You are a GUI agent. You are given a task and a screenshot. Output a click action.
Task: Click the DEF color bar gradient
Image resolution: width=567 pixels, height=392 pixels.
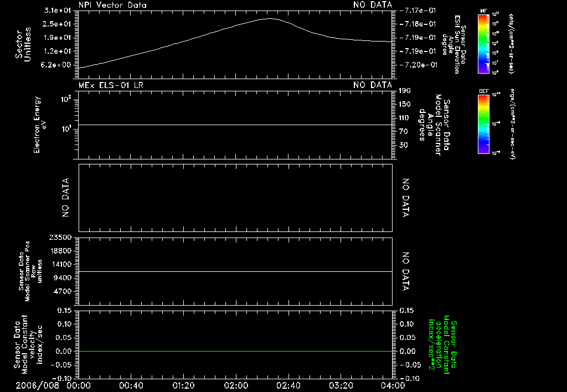[483, 124]
